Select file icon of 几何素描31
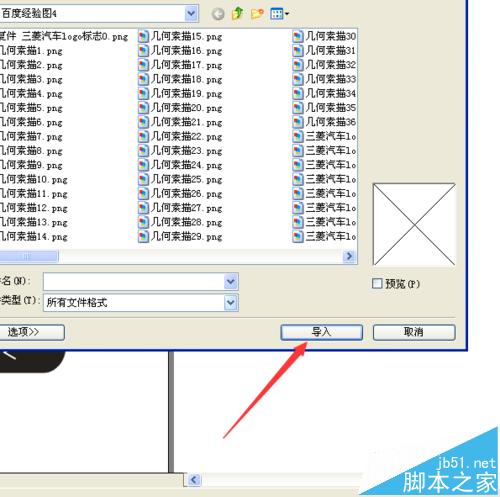Viewport: 500px width, 497px height. [x=298, y=51]
